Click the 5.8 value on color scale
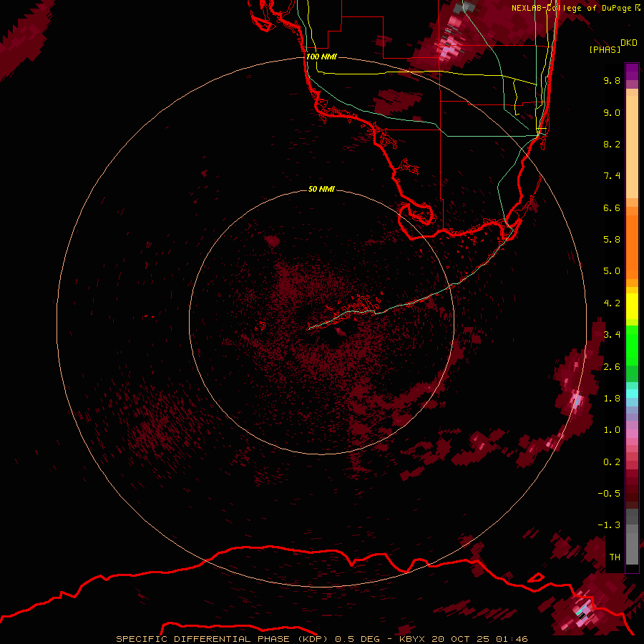The height and width of the screenshot is (644, 644). coord(612,240)
